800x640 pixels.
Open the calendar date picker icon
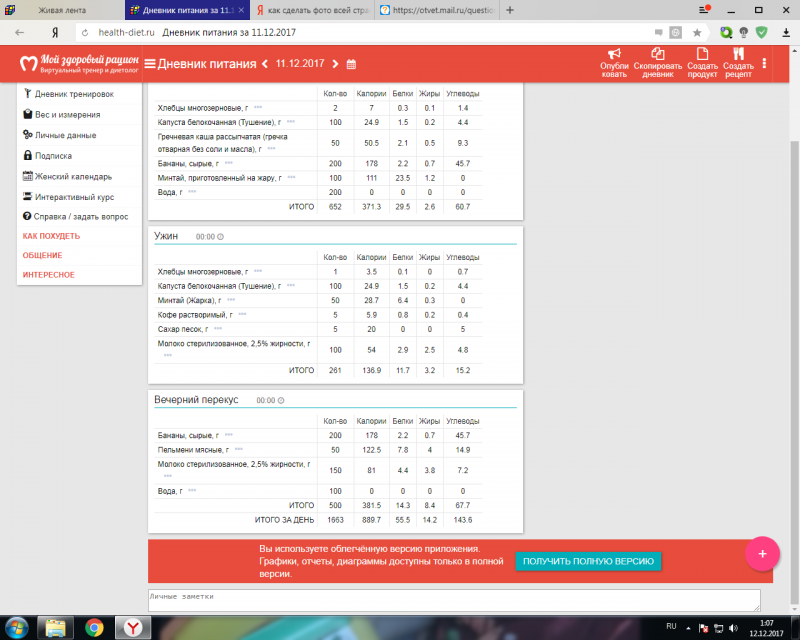351,65
